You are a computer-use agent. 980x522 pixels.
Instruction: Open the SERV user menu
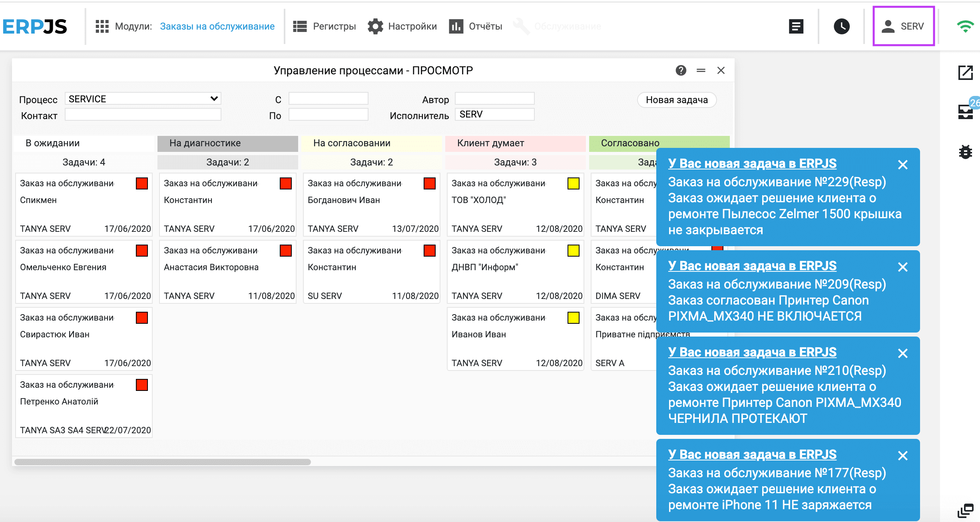[903, 26]
